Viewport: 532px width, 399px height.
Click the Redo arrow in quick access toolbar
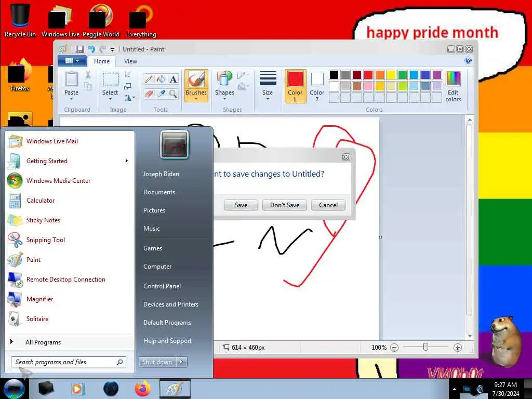(x=102, y=49)
